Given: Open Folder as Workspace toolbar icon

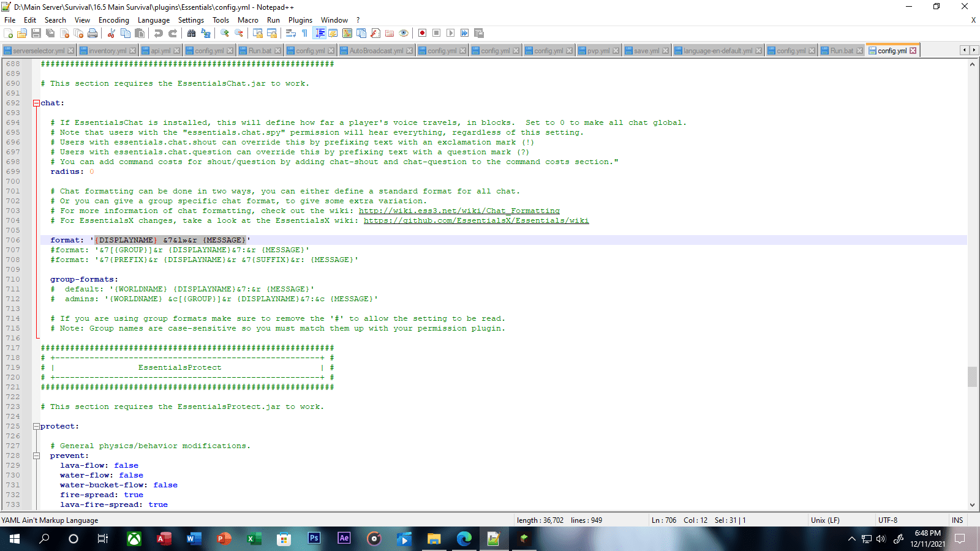Looking at the screenshot, I should (390, 33).
